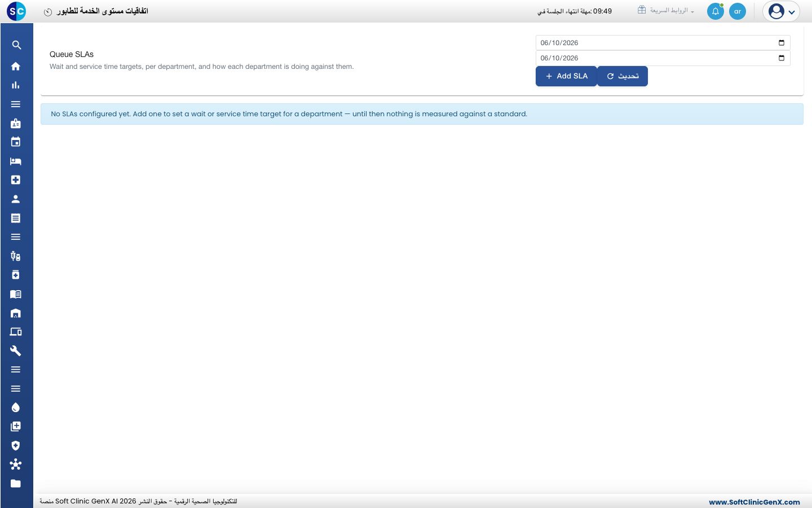The height and width of the screenshot is (508, 812).
Task: Open the shield security sidebar icon
Action: [x=16, y=445]
